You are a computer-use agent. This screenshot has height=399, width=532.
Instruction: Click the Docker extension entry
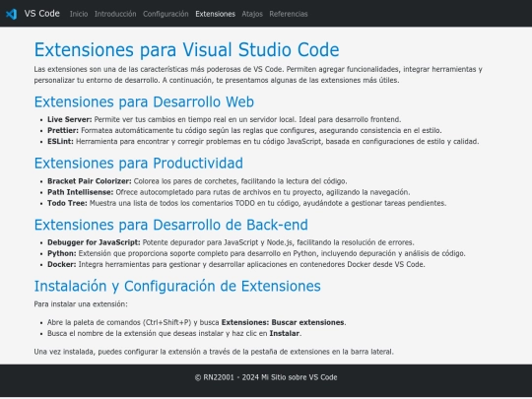[x=236, y=264]
